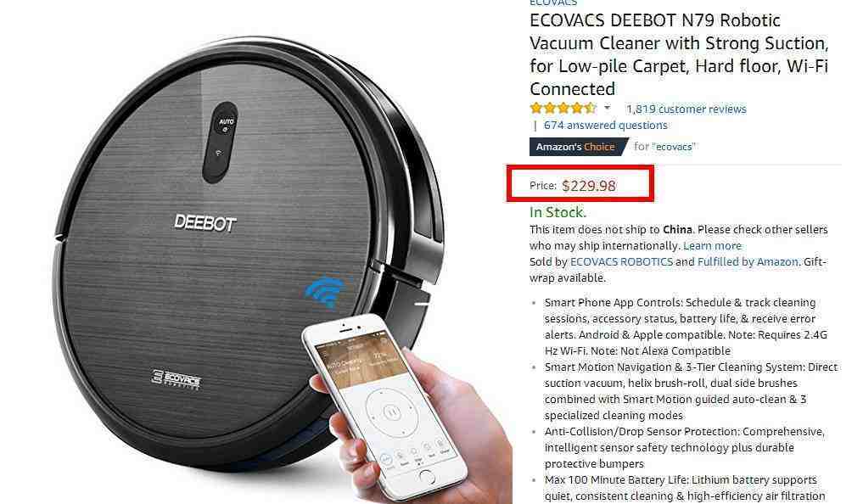Click the product title text

(679, 54)
